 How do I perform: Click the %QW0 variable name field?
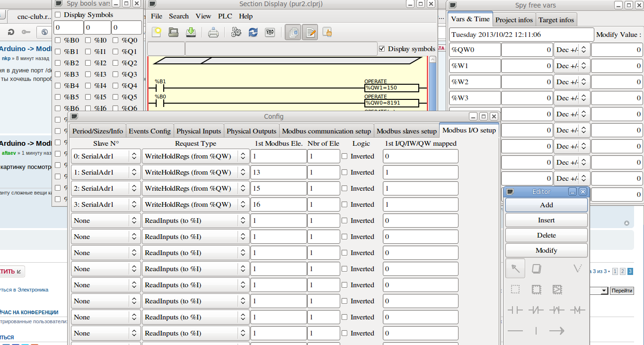(475, 50)
